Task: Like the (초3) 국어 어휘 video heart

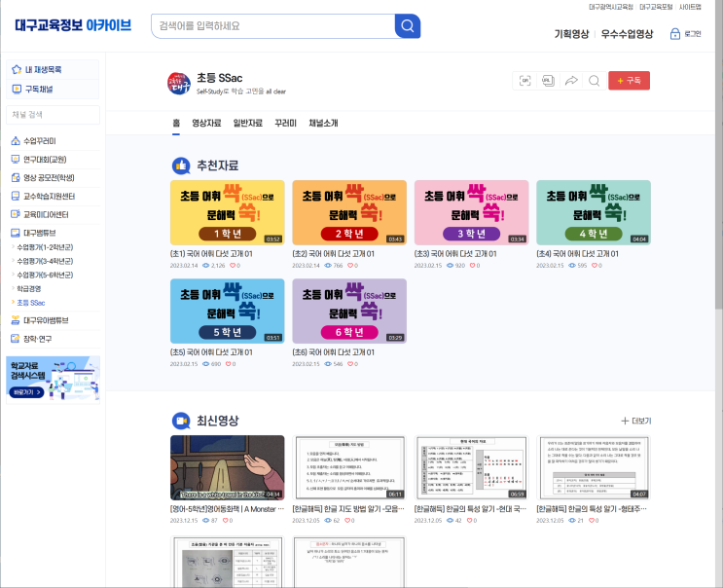Action: [472, 266]
